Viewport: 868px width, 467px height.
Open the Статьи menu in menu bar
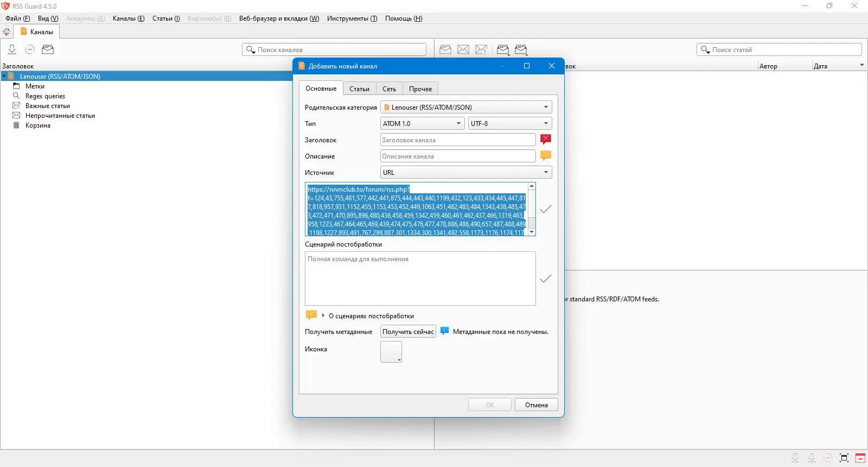click(166, 18)
